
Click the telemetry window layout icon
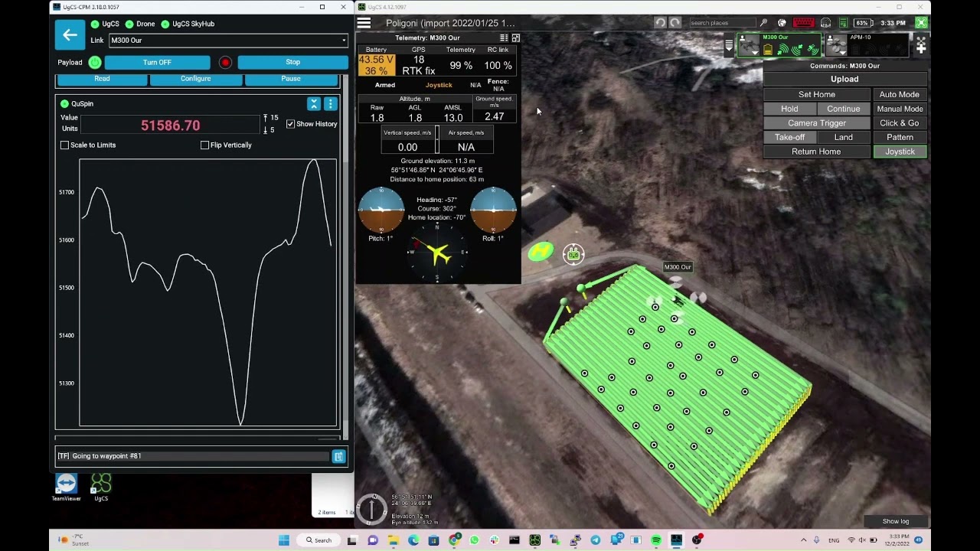(x=516, y=37)
